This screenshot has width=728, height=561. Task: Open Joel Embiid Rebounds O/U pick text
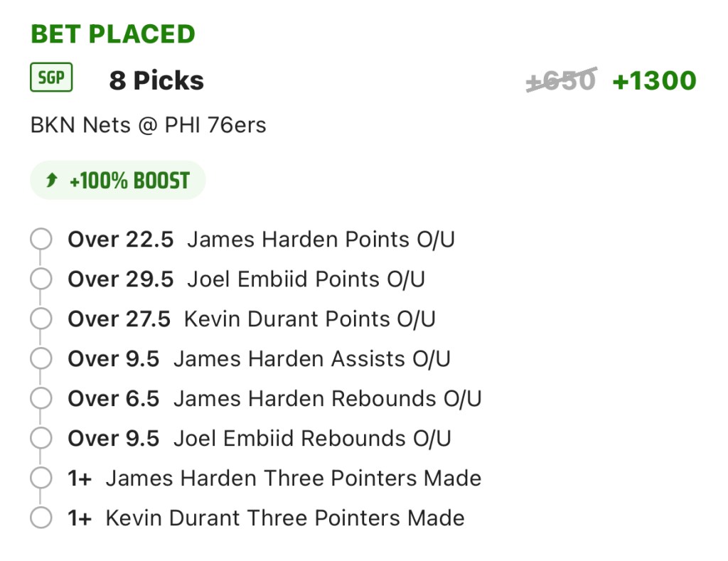312,439
